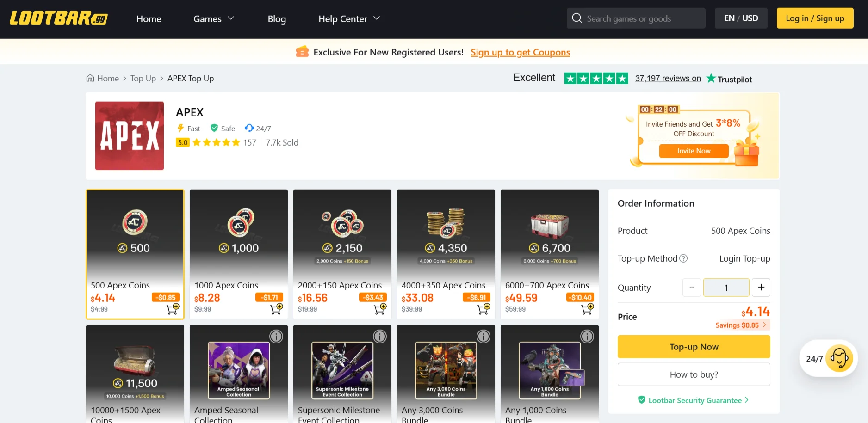Screen dimensions: 868x423
Task: Expand the Help Center dropdown
Action: click(x=349, y=19)
